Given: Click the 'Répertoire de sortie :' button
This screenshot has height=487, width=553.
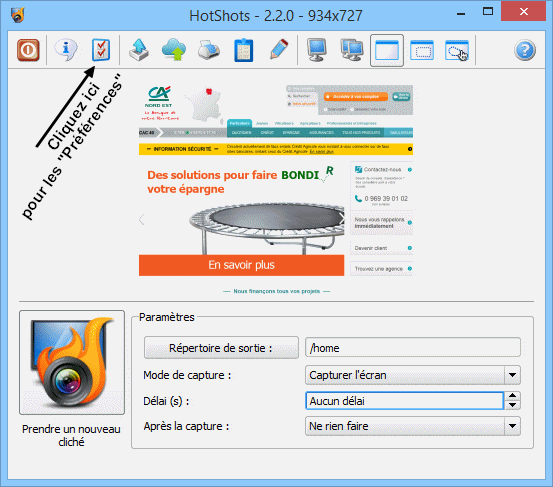Looking at the screenshot, I should click(221, 348).
